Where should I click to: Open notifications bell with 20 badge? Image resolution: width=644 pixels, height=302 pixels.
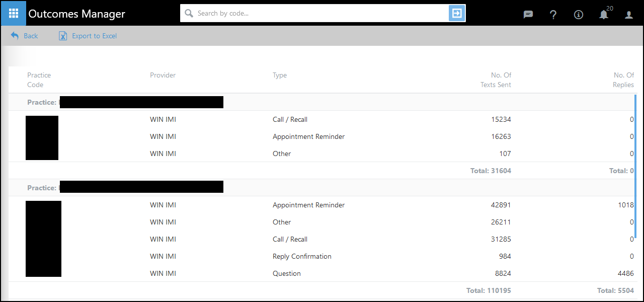pyautogui.click(x=604, y=14)
